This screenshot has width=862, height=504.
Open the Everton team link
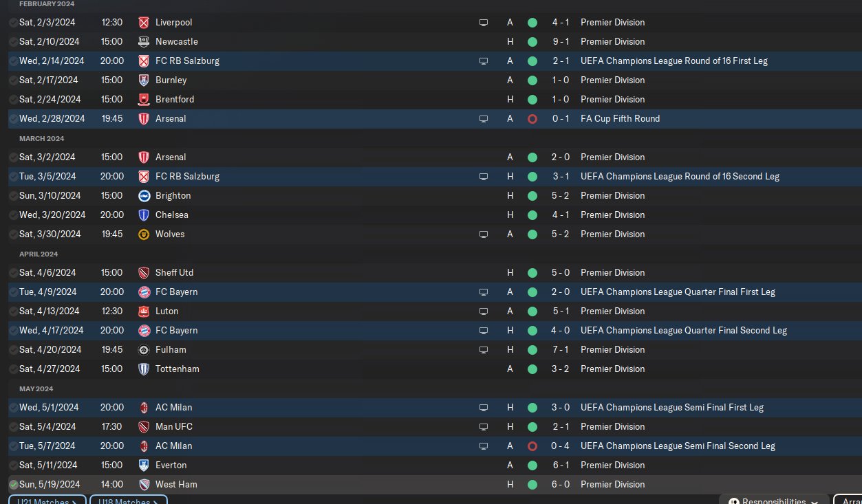point(171,465)
